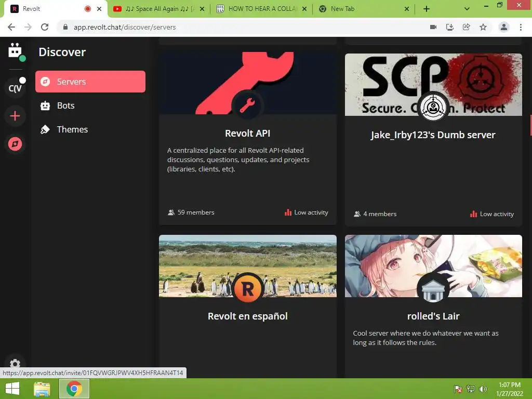Image resolution: width=532 pixels, height=399 pixels.
Task: Open Jake_Irby123's Dumb server title
Action: click(x=433, y=135)
